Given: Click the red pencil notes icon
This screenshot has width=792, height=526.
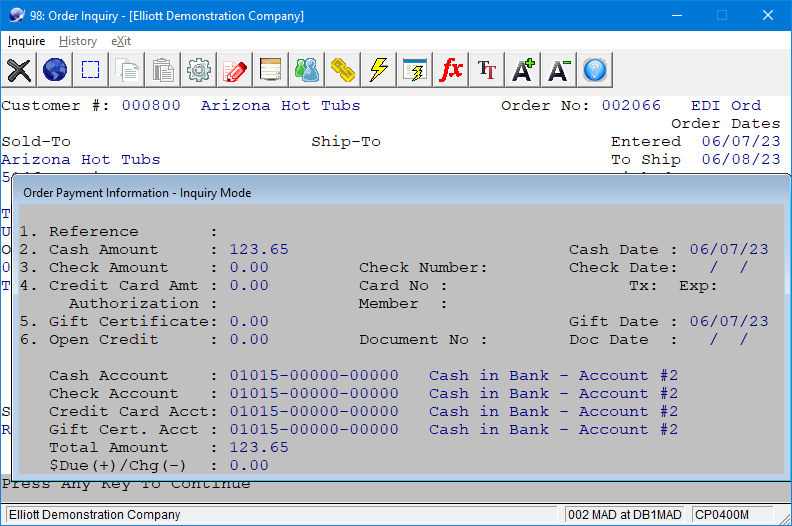Looking at the screenshot, I should 235,70.
